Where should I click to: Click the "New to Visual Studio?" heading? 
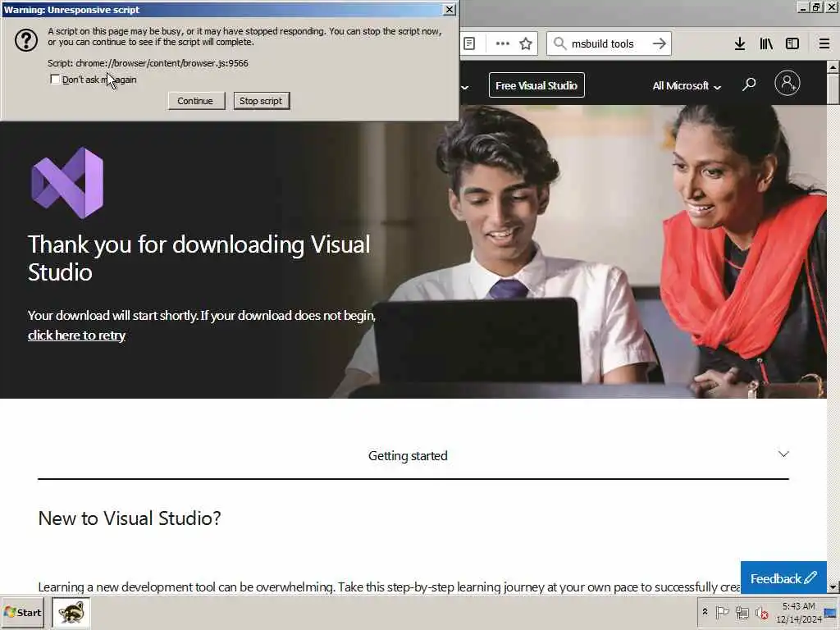click(x=130, y=518)
